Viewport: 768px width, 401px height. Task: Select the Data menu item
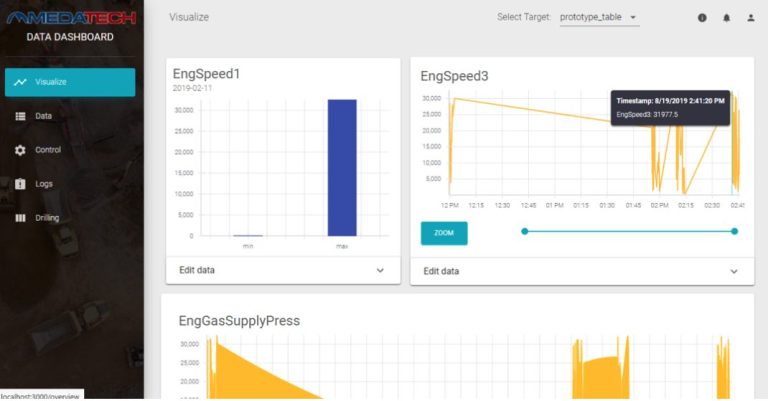43,116
